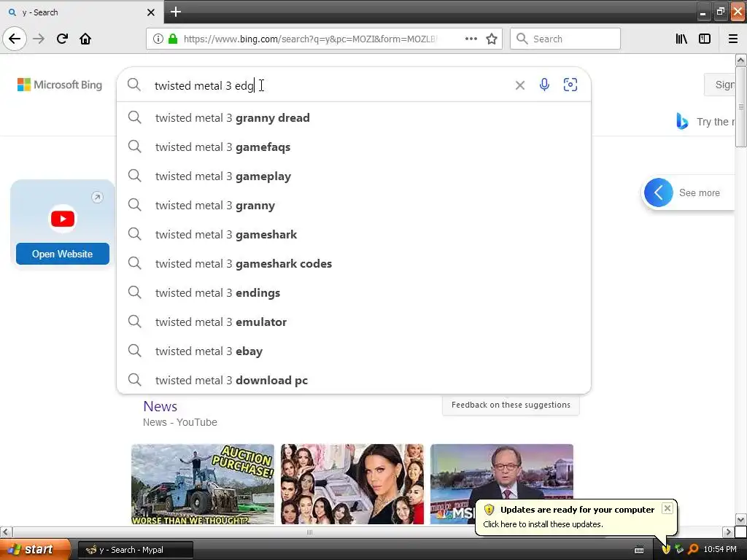The height and width of the screenshot is (560, 747).
Task: Open the collage of faces video thumbnail
Action: tap(352, 484)
